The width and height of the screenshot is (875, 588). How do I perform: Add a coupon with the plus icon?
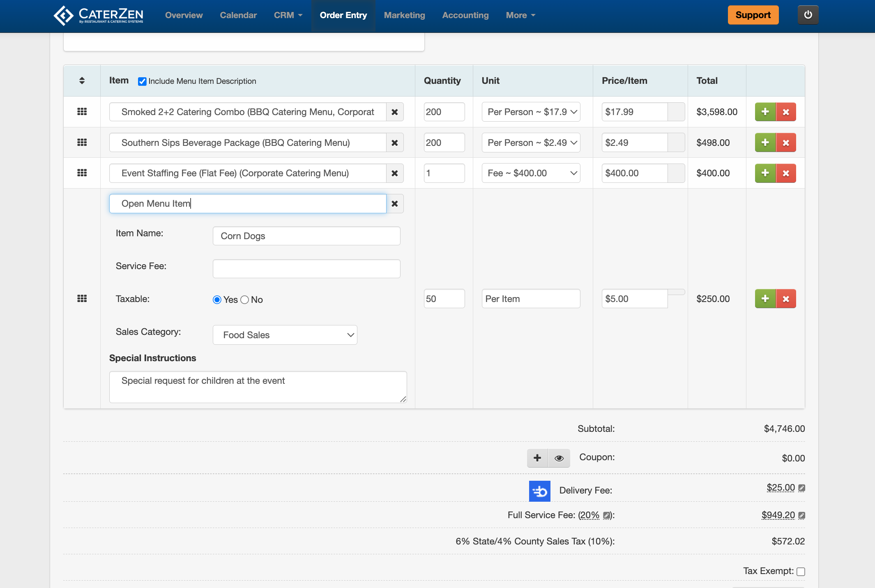coord(537,458)
